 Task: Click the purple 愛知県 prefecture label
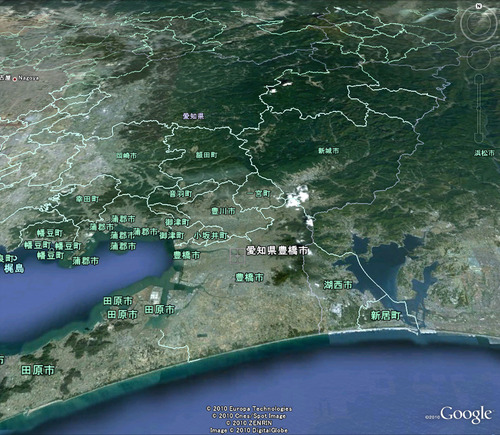pos(193,116)
